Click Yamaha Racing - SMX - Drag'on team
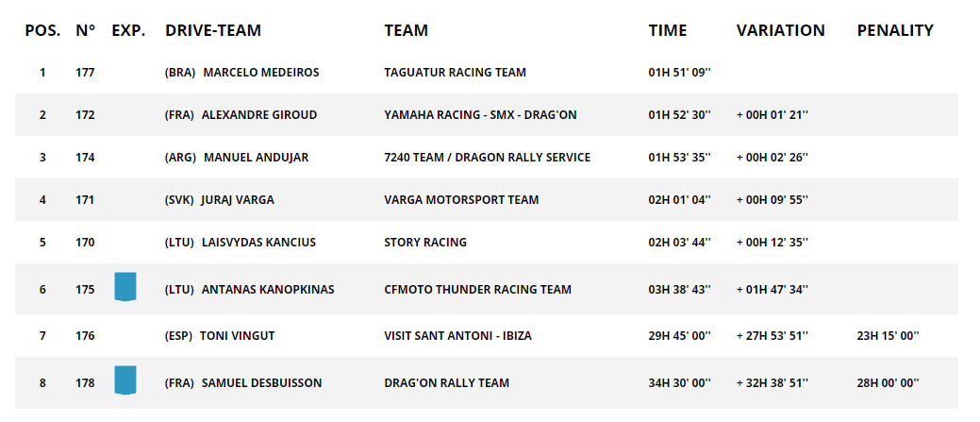This screenshot has height=422, width=980. pyautogui.click(x=480, y=115)
